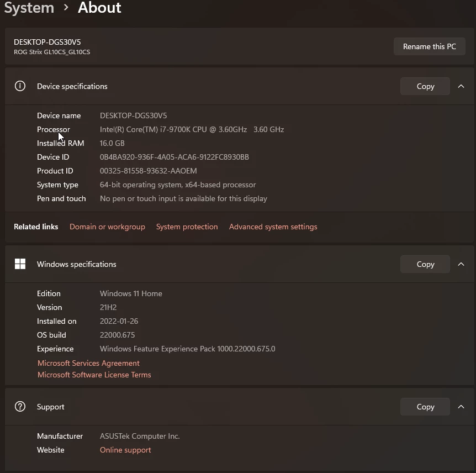Click the About breadcrumb title

[x=99, y=7]
